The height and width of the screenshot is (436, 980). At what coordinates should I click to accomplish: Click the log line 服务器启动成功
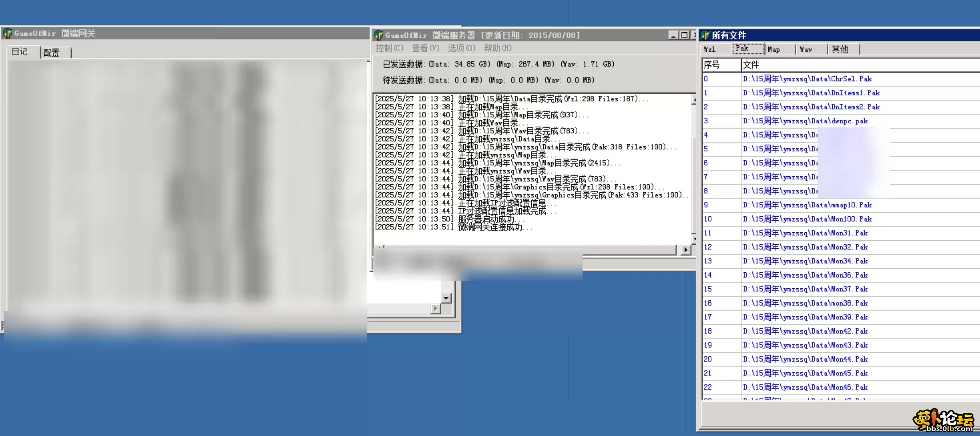[450, 219]
